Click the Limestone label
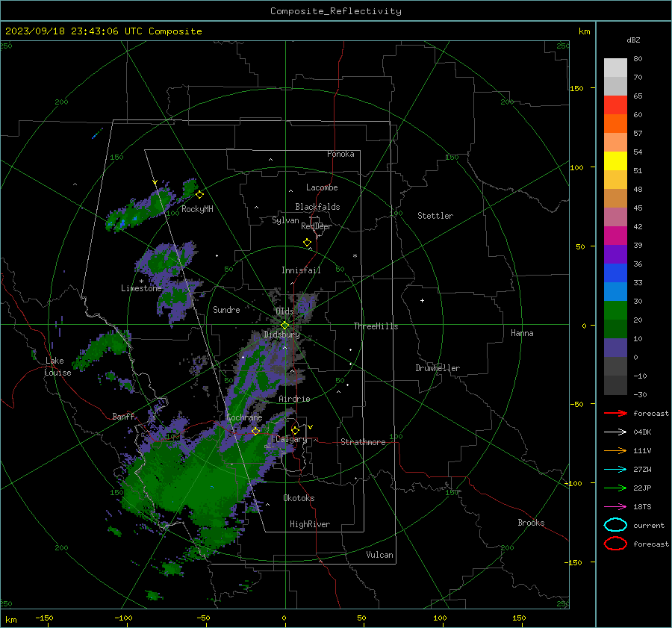This screenshot has height=628, width=672. point(141,288)
